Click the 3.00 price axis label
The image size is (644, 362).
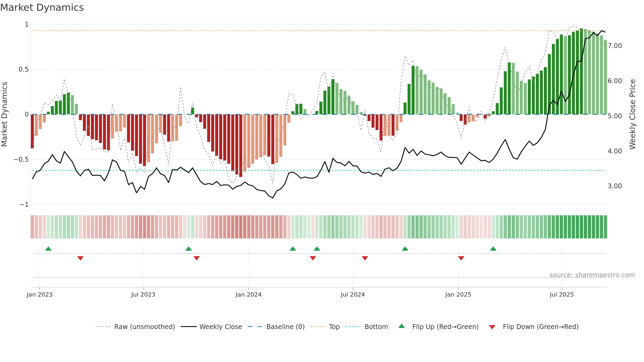[615, 186]
